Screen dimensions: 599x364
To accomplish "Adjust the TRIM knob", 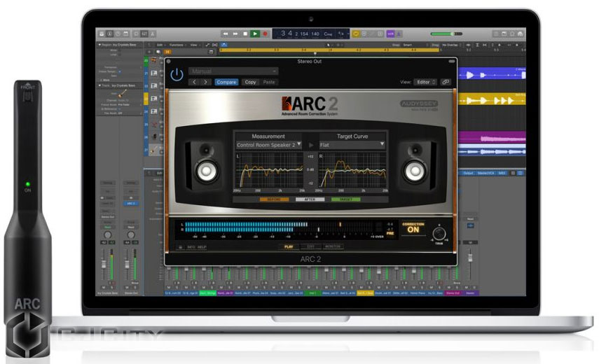I will click(439, 233).
